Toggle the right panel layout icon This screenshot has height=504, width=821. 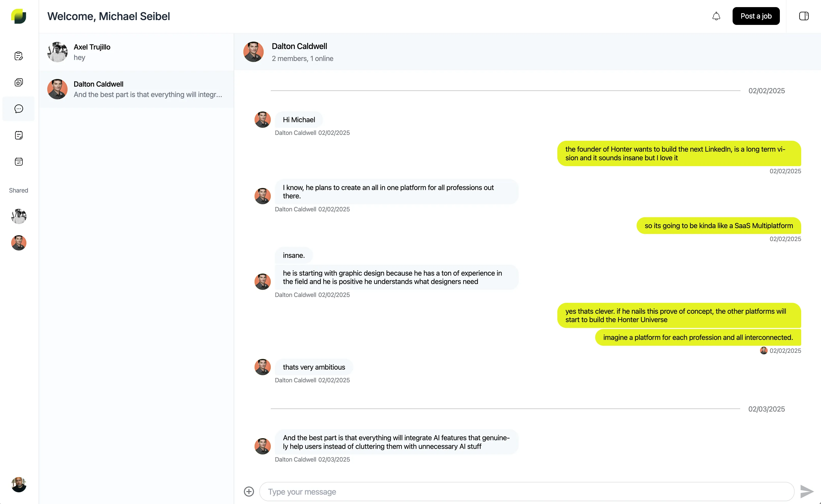click(x=804, y=16)
